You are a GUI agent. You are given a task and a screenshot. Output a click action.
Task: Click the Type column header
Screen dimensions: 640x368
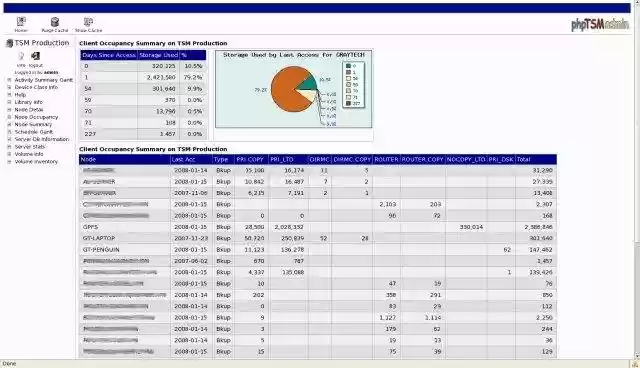click(x=223, y=160)
